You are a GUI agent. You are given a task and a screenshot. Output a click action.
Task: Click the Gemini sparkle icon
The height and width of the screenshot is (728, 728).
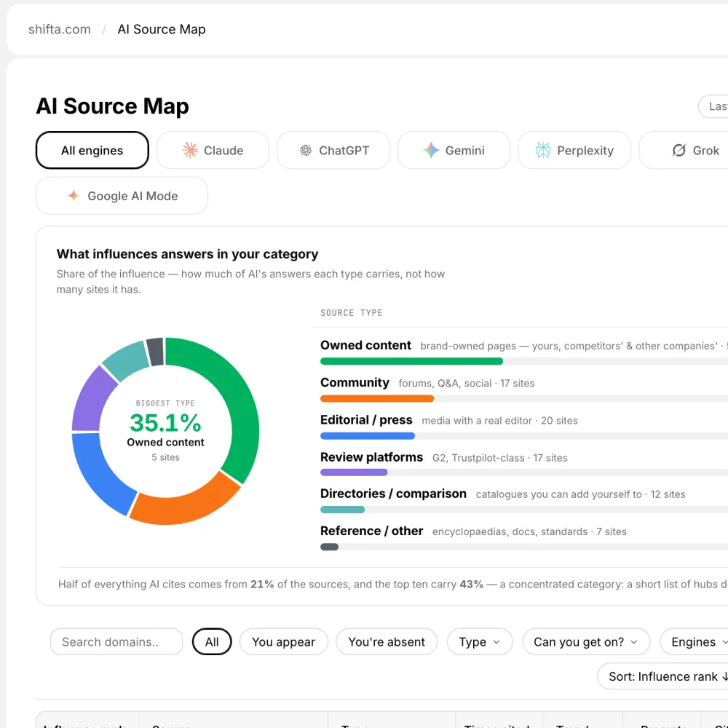click(x=431, y=151)
